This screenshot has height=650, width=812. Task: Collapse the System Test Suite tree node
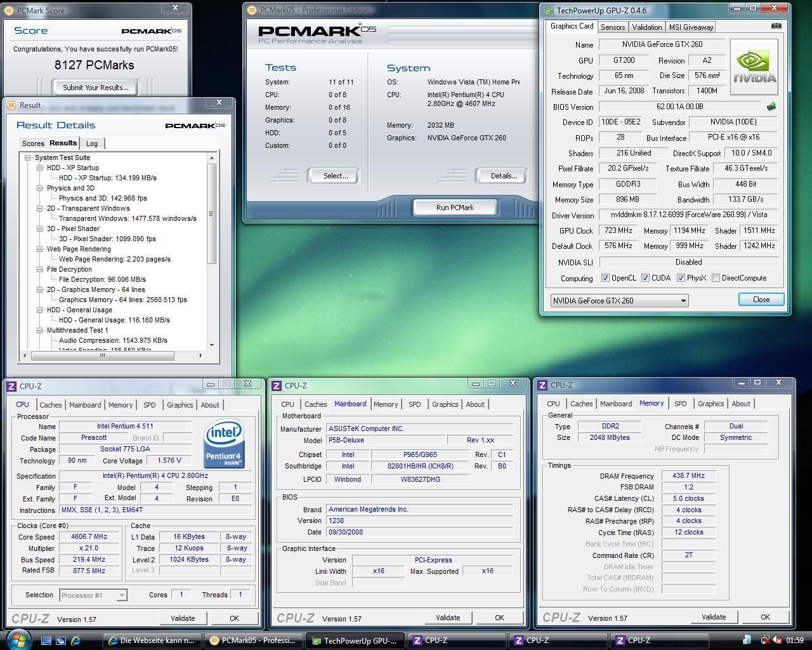[x=28, y=157]
